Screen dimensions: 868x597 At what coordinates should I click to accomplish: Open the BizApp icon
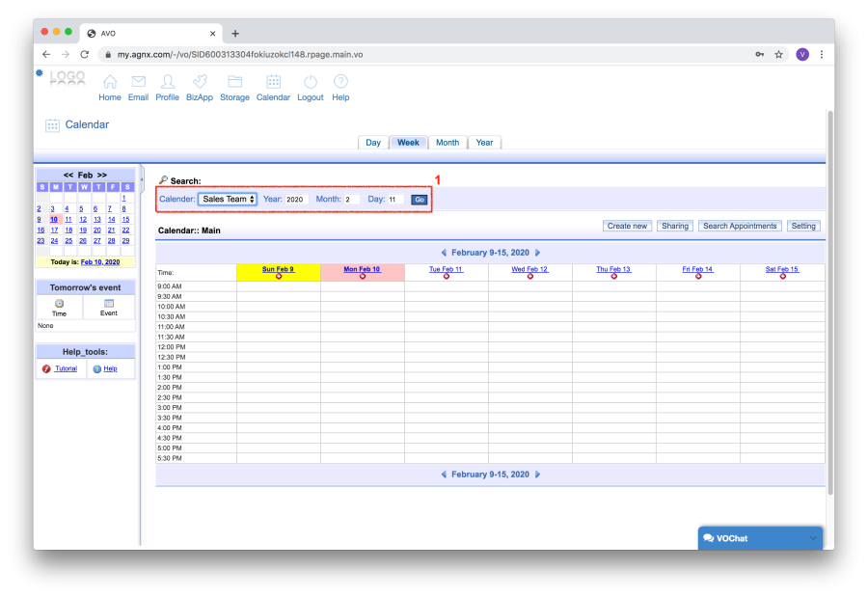(x=200, y=82)
